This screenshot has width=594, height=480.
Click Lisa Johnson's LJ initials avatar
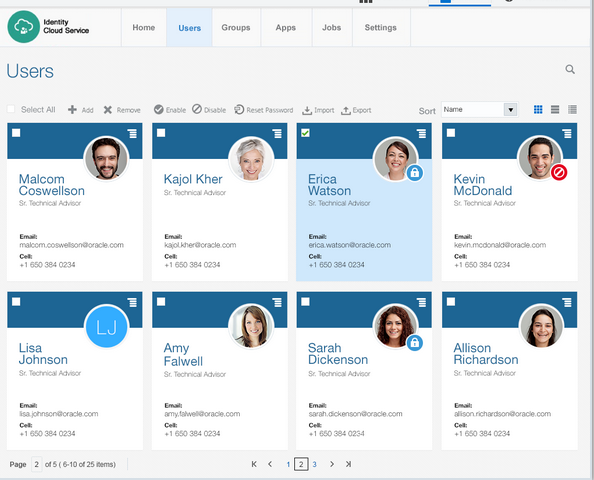pyautogui.click(x=106, y=327)
